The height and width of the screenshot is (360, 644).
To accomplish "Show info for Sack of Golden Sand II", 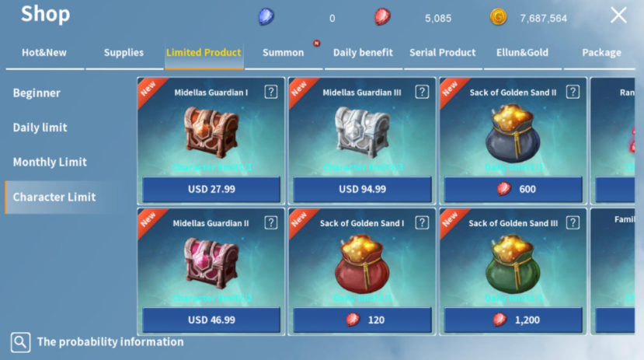I will pos(573,92).
